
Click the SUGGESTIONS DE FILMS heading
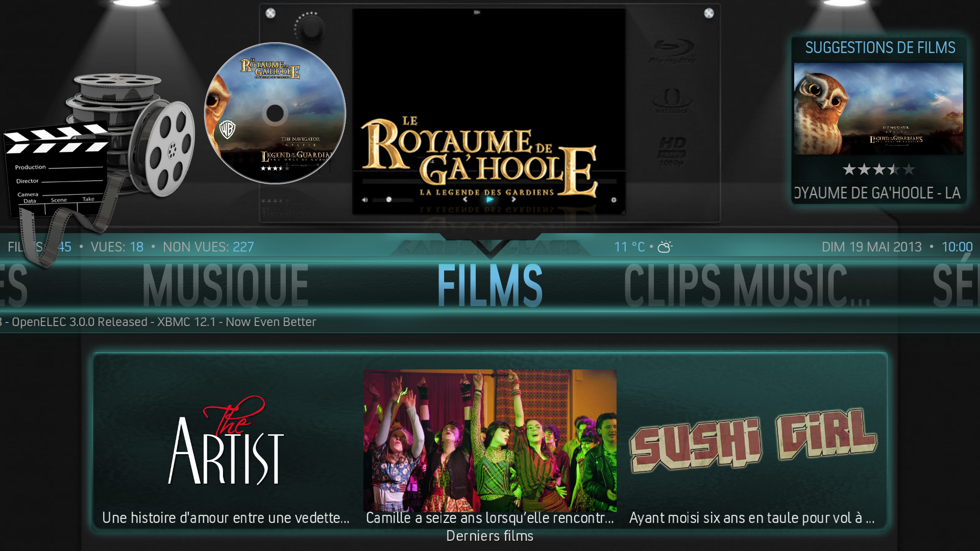point(880,47)
